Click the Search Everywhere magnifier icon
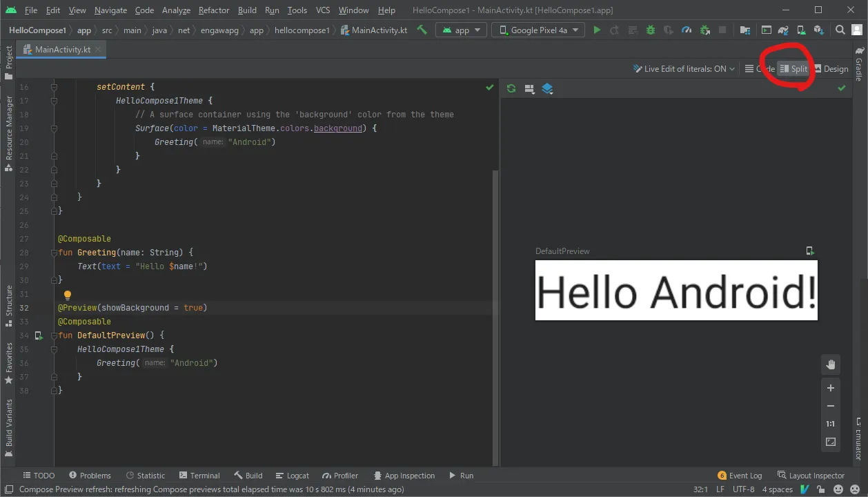 [840, 30]
